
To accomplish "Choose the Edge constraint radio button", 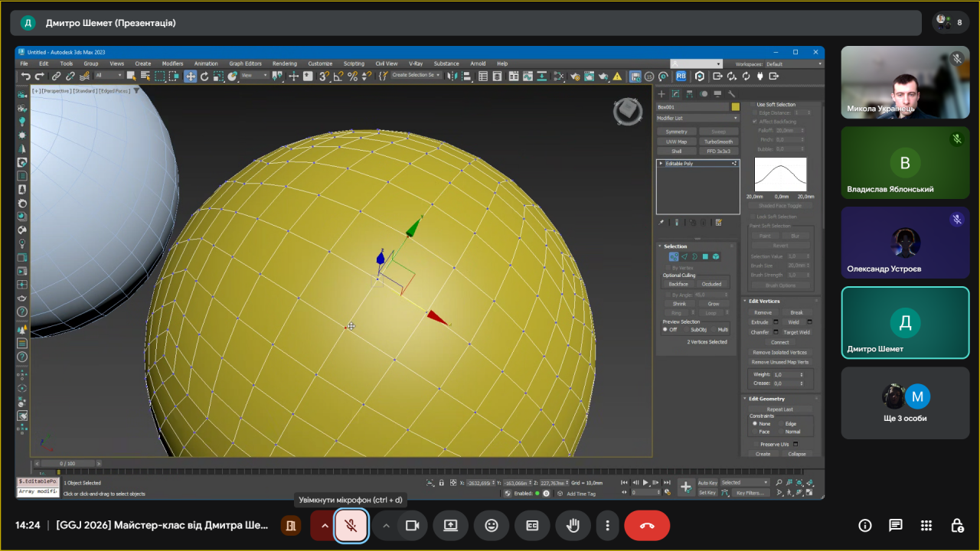I will (781, 423).
